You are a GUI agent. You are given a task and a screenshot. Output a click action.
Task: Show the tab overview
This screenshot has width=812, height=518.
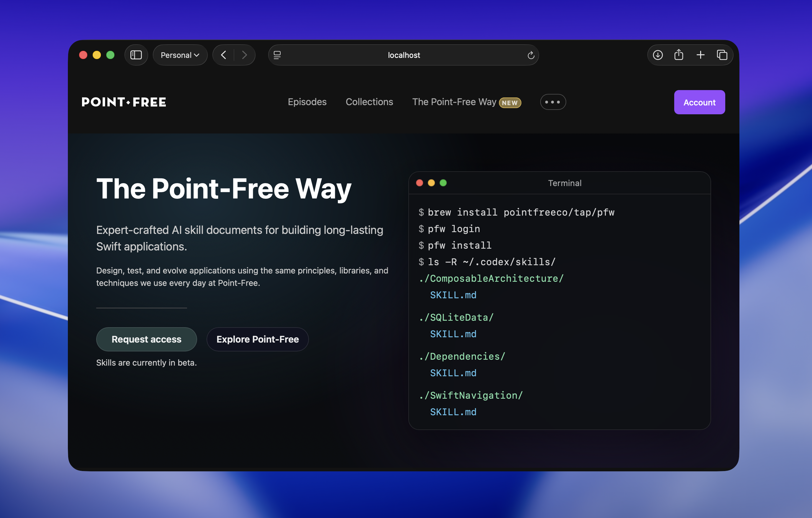(x=722, y=55)
